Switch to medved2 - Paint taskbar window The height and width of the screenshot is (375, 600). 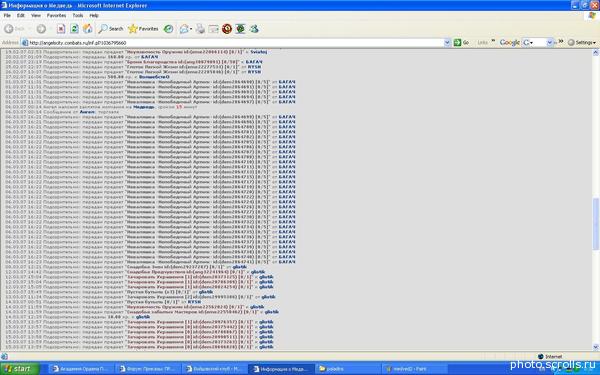(x=414, y=369)
